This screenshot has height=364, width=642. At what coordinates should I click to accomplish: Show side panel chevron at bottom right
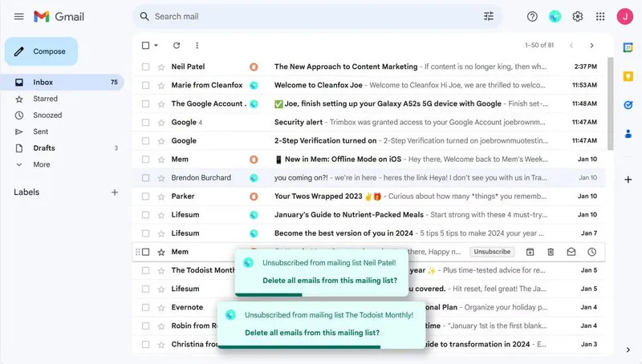pos(628,350)
